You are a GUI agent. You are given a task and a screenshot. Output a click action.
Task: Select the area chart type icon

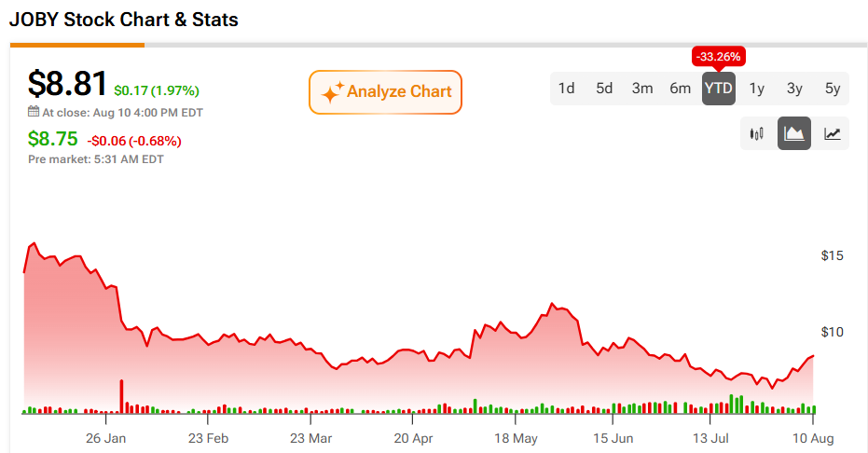(794, 133)
